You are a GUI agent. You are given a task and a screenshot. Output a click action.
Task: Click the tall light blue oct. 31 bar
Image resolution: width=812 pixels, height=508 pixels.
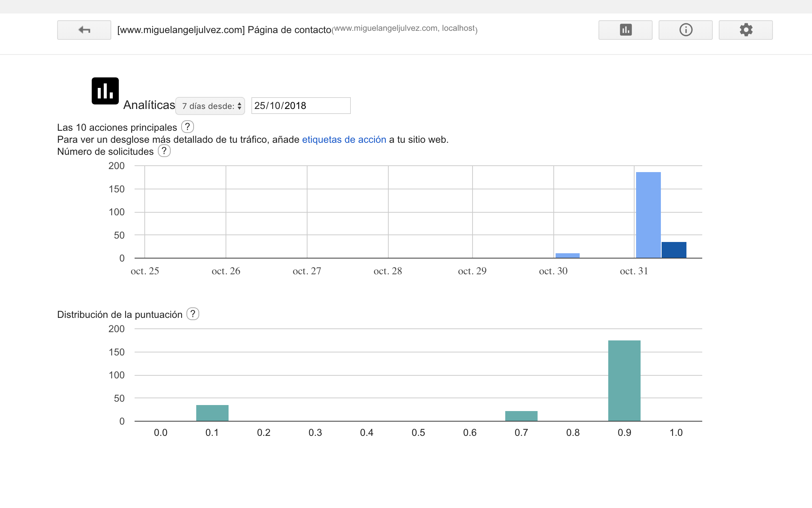coord(648,215)
